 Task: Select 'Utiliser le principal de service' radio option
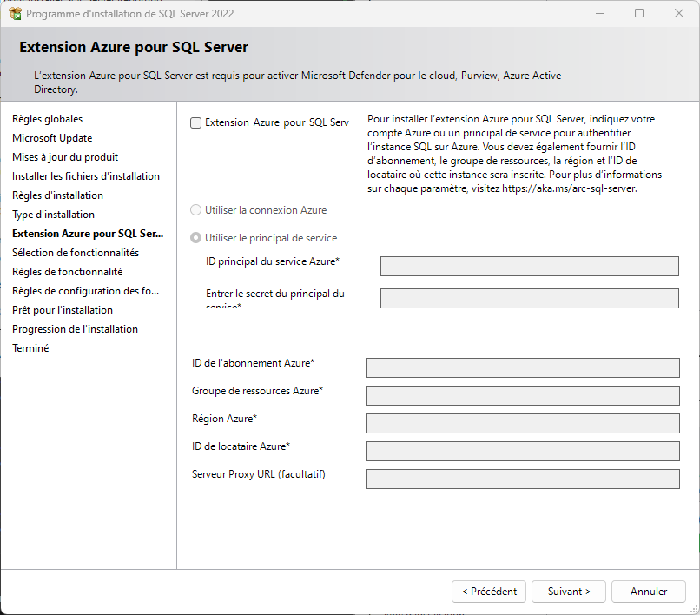(195, 238)
